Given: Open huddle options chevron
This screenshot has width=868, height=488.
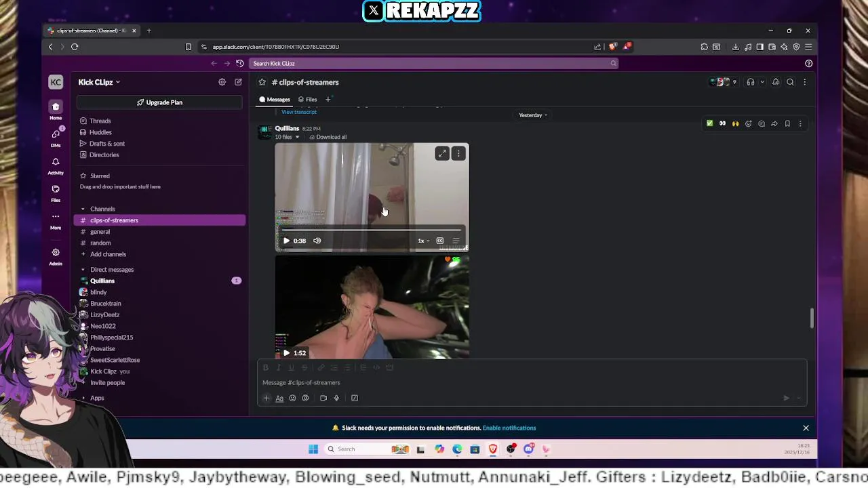Looking at the screenshot, I should click(762, 82).
